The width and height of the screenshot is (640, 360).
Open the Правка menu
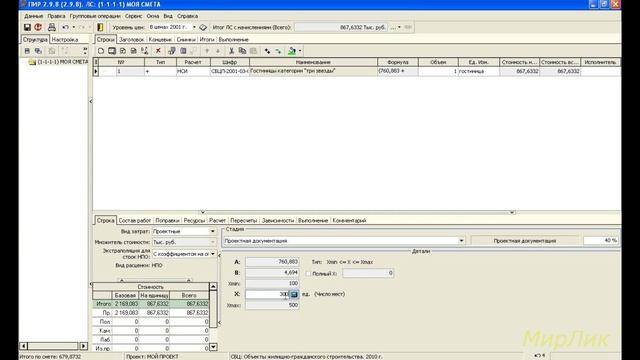pyautogui.click(x=56, y=16)
